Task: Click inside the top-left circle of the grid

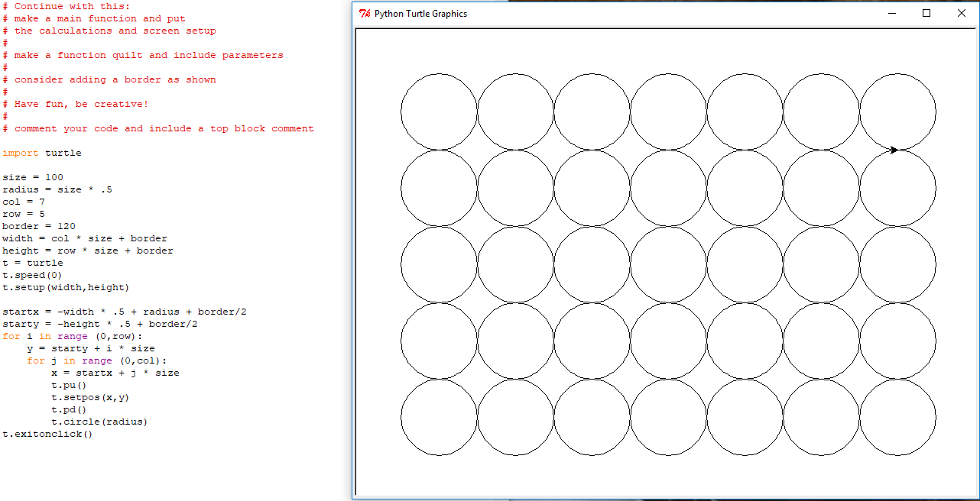Action: point(439,112)
